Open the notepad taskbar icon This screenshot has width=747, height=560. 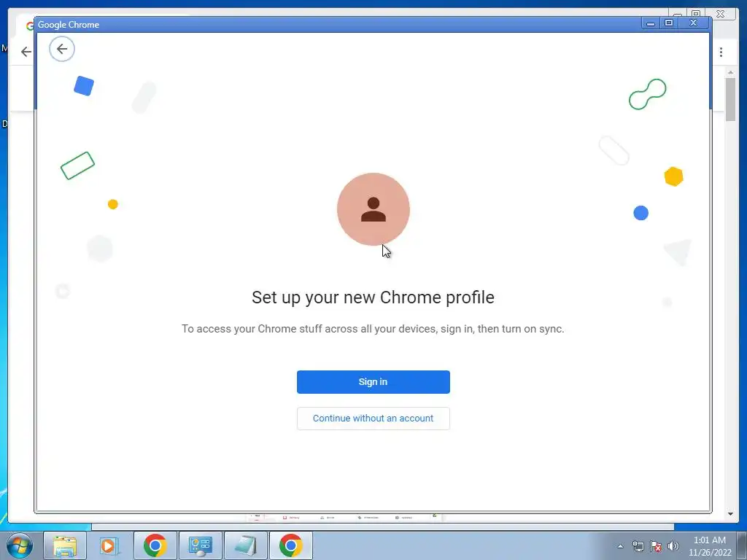click(245, 545)
